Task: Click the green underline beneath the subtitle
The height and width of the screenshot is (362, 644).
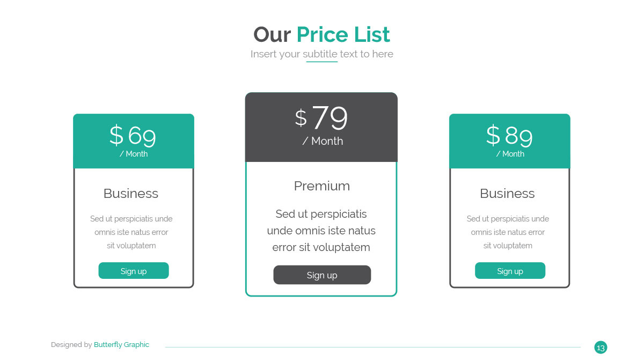Action: point(322,62)
